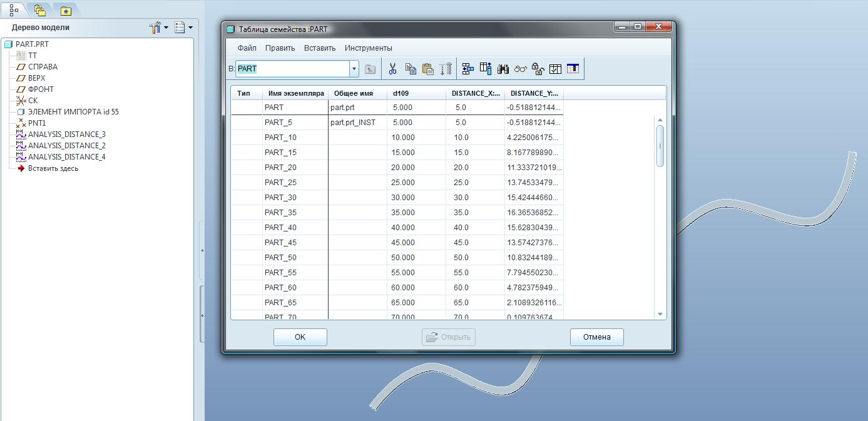Select the PART_5 instance name cell

(x=295, y=123)
